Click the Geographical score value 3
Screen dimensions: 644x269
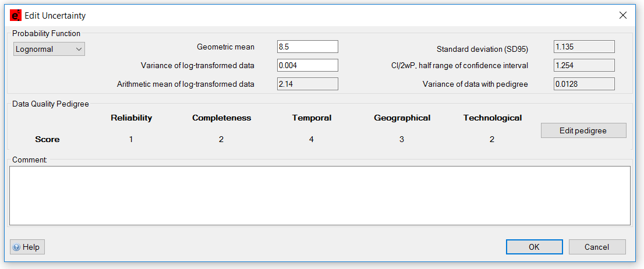click(x=402, y=140)
